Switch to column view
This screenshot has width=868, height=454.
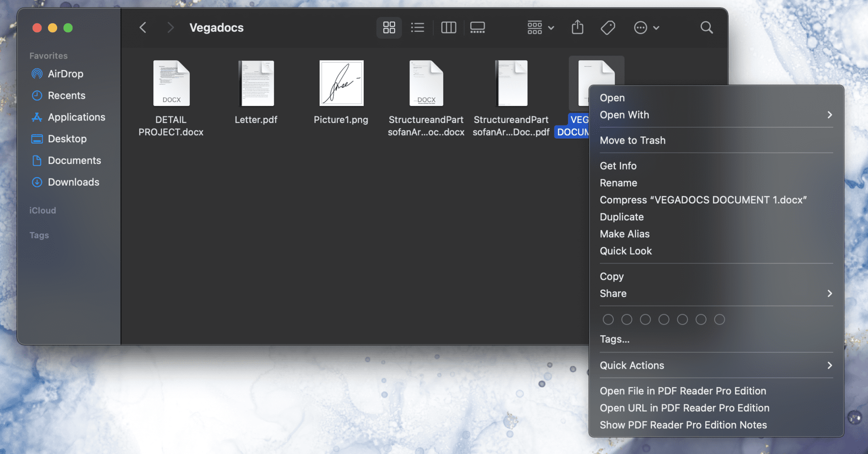[x=448, y=27]
